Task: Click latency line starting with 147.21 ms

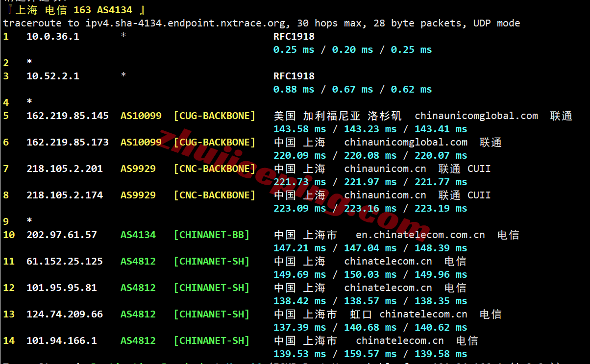Action: pos(370,248)
